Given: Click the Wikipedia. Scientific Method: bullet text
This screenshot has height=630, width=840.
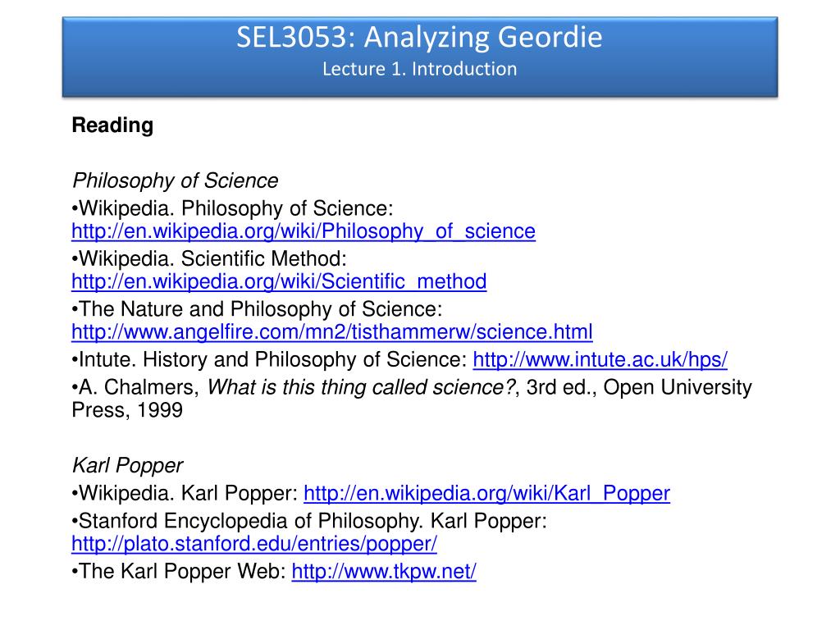Looking at the screenshot, I should (209, 259).
